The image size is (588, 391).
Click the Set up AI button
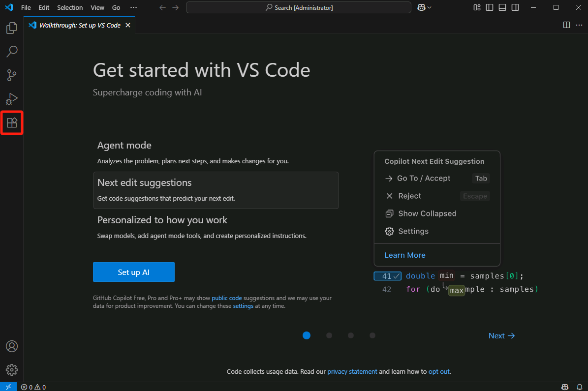tap(133, 272)
